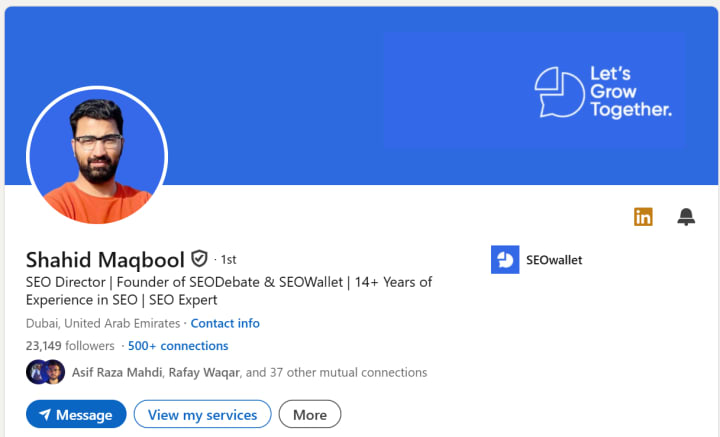Click the gold LinkedIn Premium badge icon
The width and height of the screenshot is (720, 437).
(x=643, y=217)
